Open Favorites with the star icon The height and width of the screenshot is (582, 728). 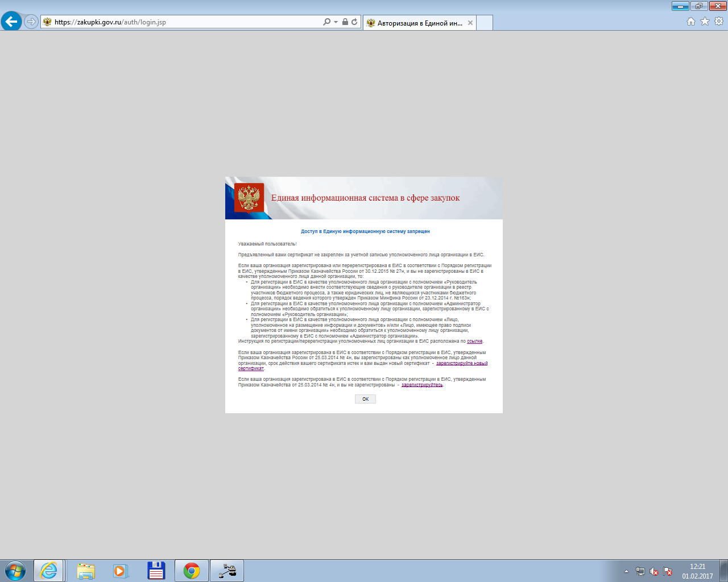point(705,22)
